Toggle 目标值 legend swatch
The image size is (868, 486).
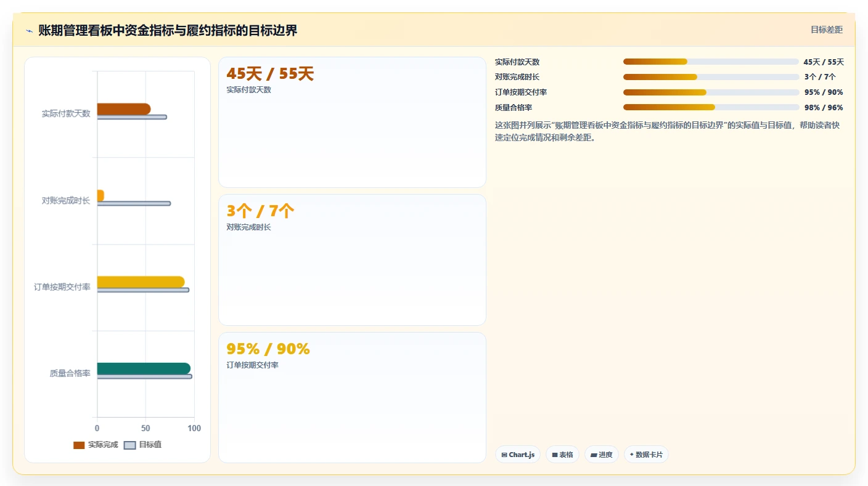click(130, 445)
